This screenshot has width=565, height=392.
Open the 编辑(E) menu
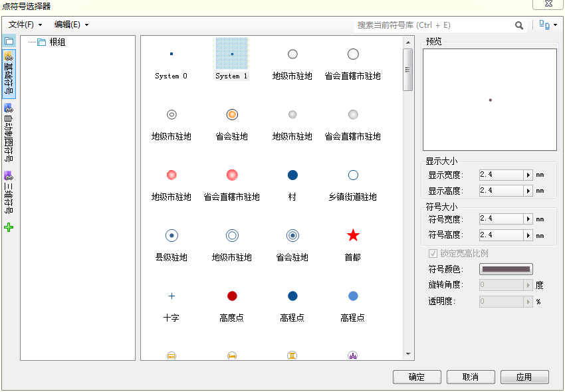(71, 25)
